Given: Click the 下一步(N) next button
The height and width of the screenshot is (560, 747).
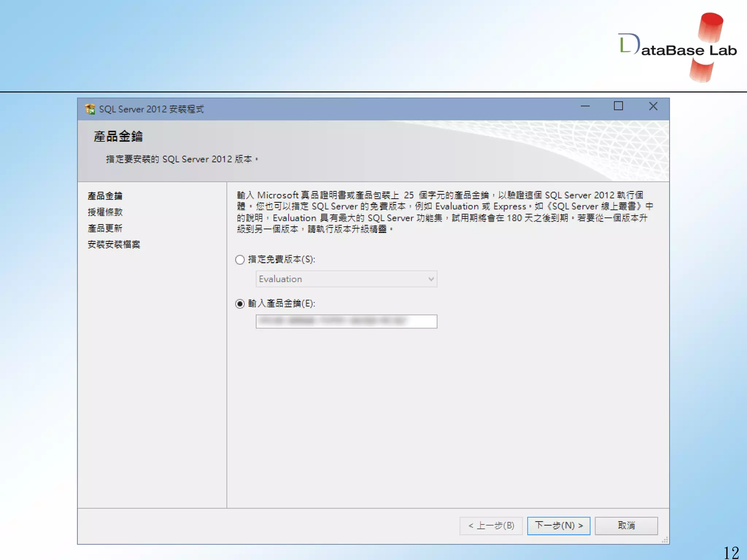Looking at the screenshot, I should point(558,525).
